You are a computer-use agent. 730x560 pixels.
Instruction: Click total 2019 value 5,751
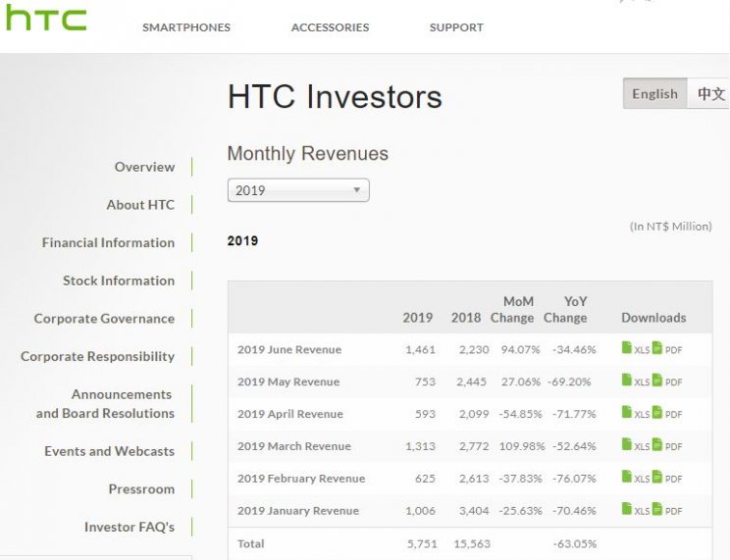[422, 543]
